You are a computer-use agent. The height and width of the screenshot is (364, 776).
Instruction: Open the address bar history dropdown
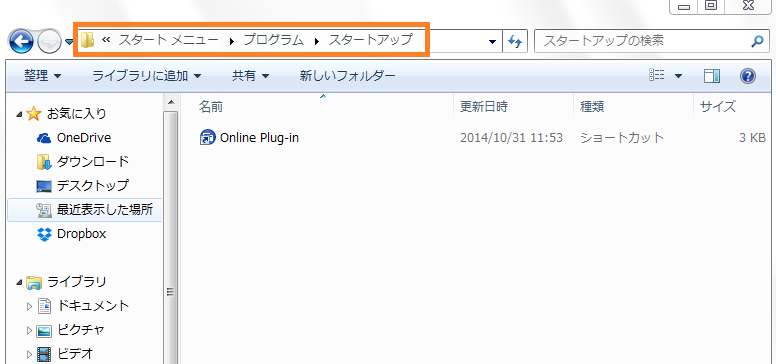pos(492,42)
